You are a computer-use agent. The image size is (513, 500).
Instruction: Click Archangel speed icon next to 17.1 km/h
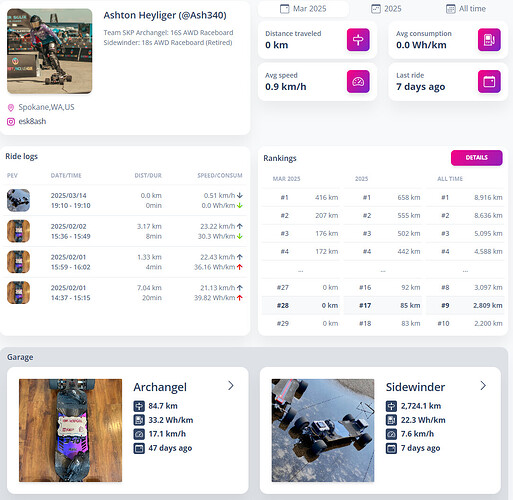point(139,434)
